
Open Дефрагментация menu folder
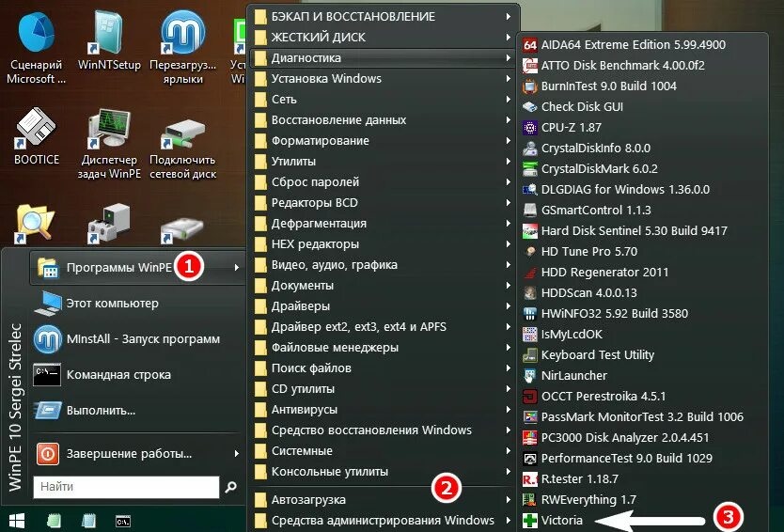[384, 224]
